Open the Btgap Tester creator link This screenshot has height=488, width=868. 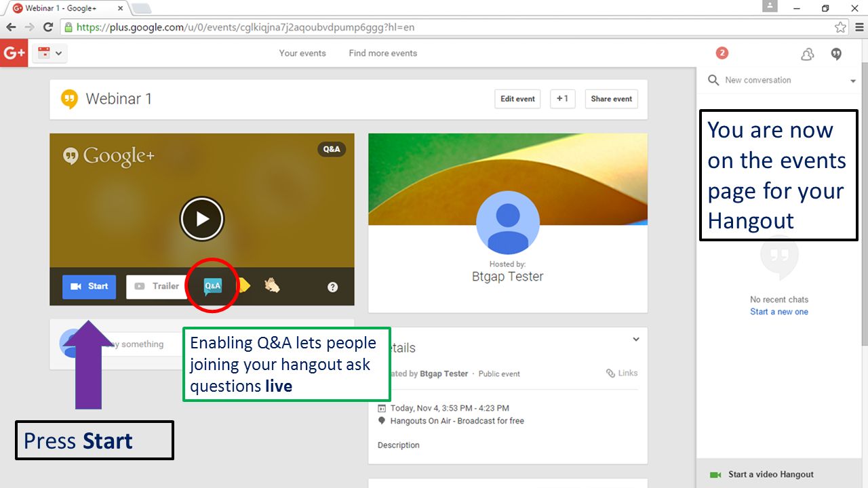click(444, 374)
